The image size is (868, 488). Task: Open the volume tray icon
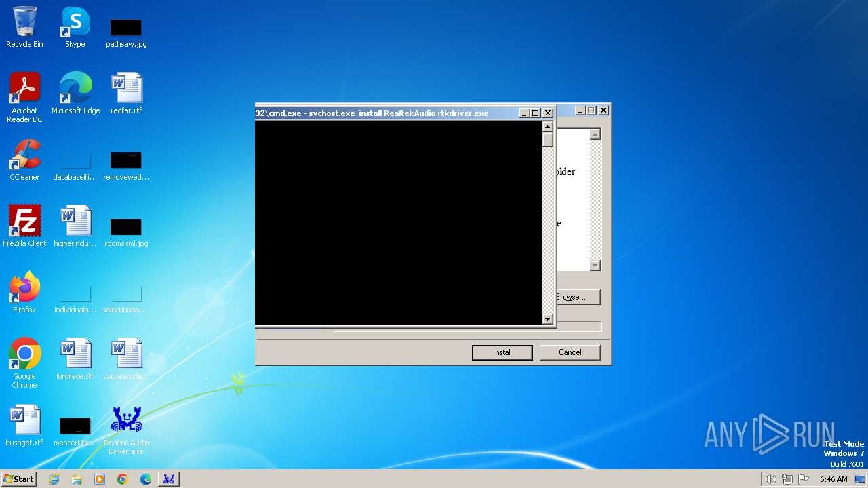[x=770, y=479]
